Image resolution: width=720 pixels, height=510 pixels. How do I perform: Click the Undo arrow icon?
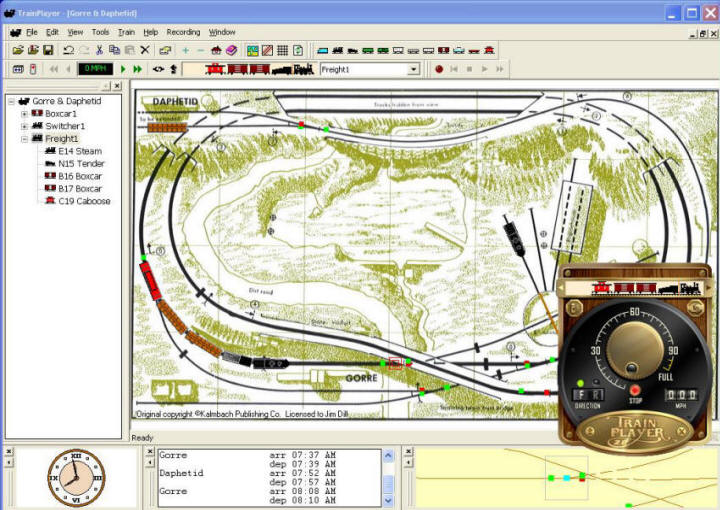point(68,50)
